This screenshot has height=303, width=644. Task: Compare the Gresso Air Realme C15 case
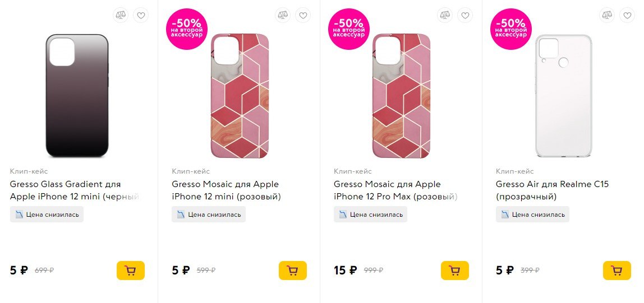(x=606, y=15)
